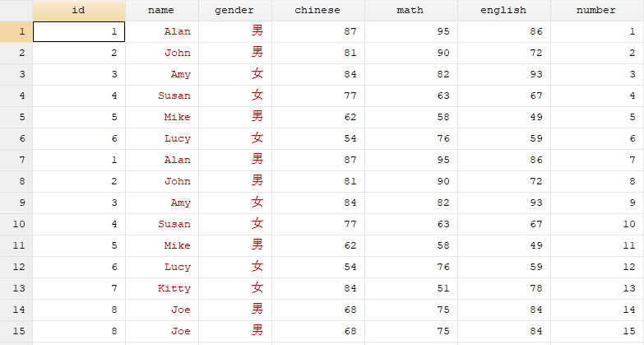The width and height of the screenshot is (644, 345).
Task: Select row header 8
Action: tap(16, 181)
